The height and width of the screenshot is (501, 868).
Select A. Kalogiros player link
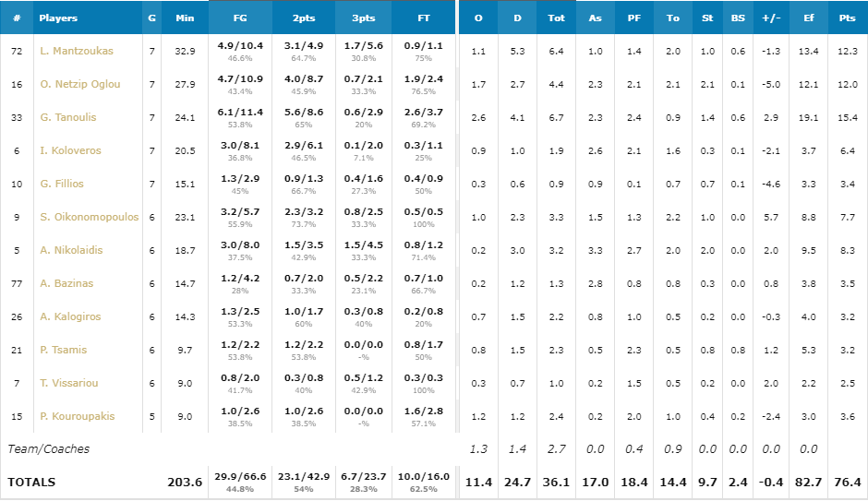click(68, 316)
